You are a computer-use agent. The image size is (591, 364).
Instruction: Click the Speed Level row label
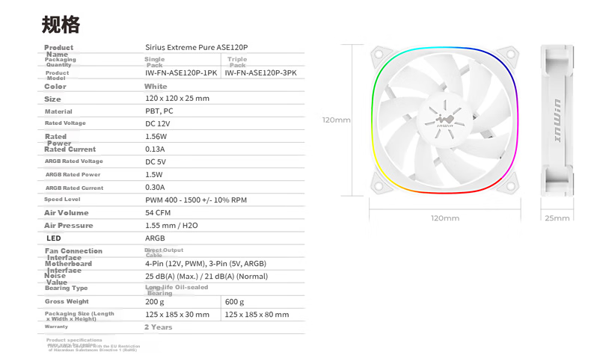[x=62, y=200]
